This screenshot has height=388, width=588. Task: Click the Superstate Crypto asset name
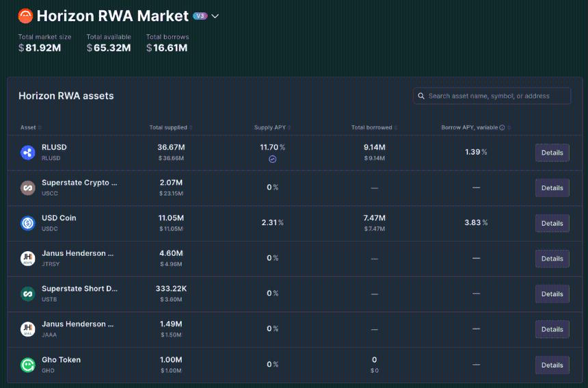tap(79, 183)
